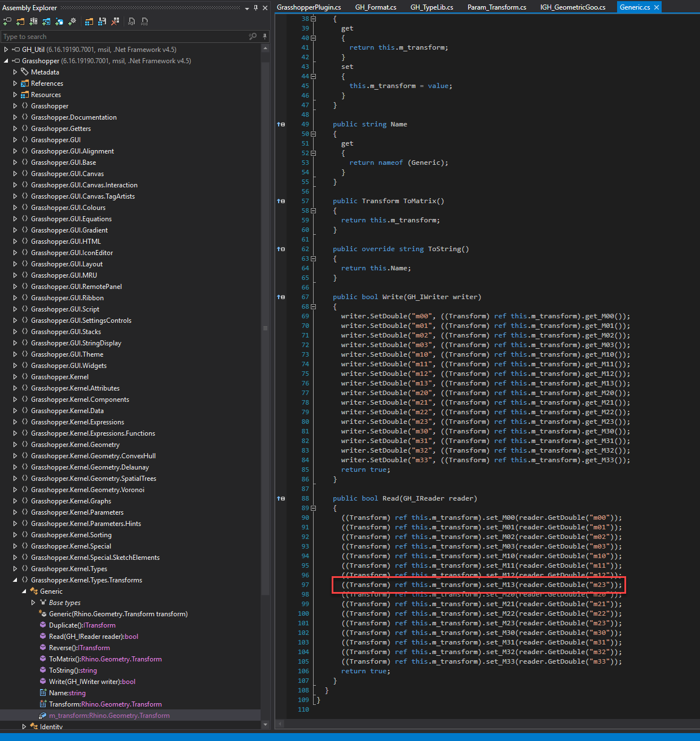Expand the References node
Image resolution: width=700 pixels, height=741 pixels.
coord(15,83)
